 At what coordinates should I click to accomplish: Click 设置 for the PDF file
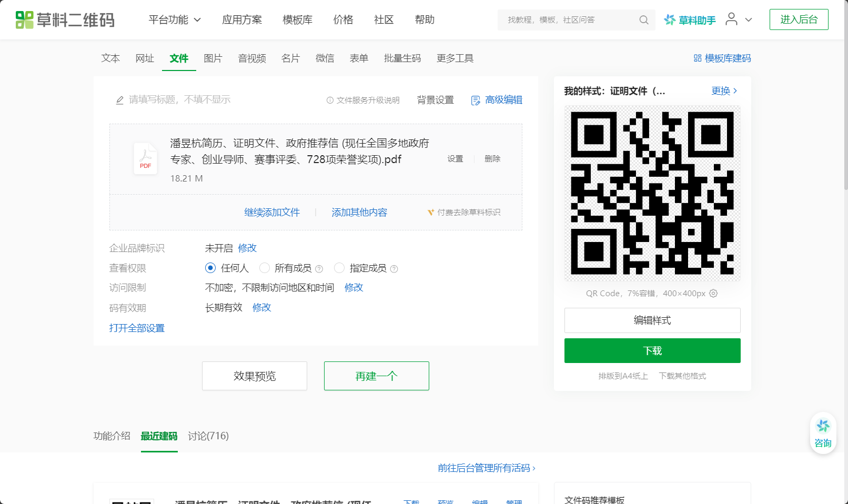click(x=456, y=159)
